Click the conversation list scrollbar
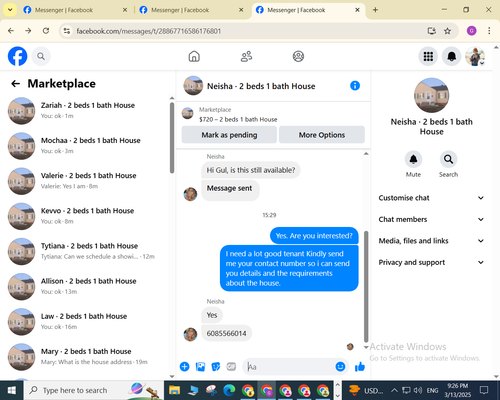This screenshot has height=400, width=500. pos(172,138)
